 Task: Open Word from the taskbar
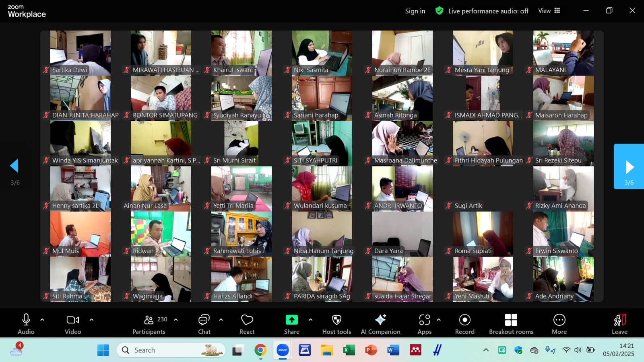coord(393,350)
